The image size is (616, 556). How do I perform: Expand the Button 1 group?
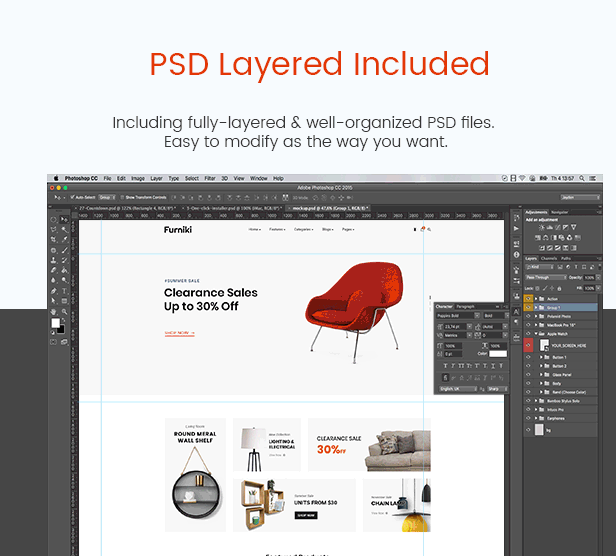tap(541, 357)
